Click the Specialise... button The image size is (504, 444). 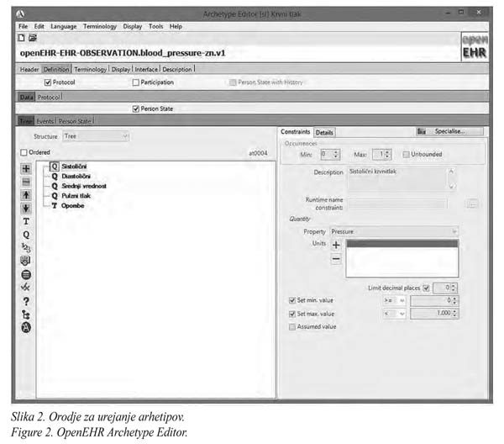coord(449,131)
